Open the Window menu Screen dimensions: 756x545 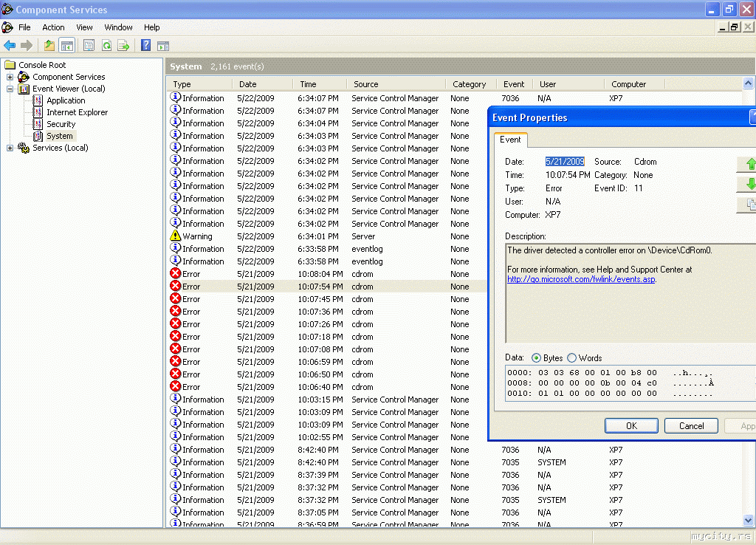[x=118, y=27]
